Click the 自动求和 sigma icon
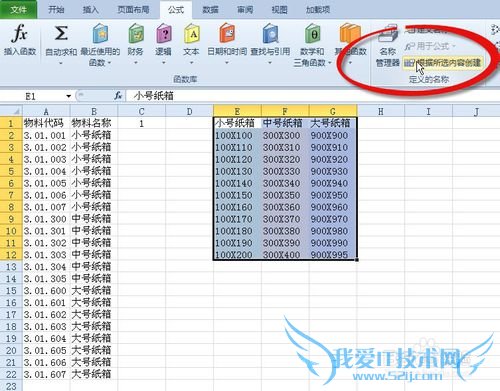Screen dimensions: 500x391 61,33
